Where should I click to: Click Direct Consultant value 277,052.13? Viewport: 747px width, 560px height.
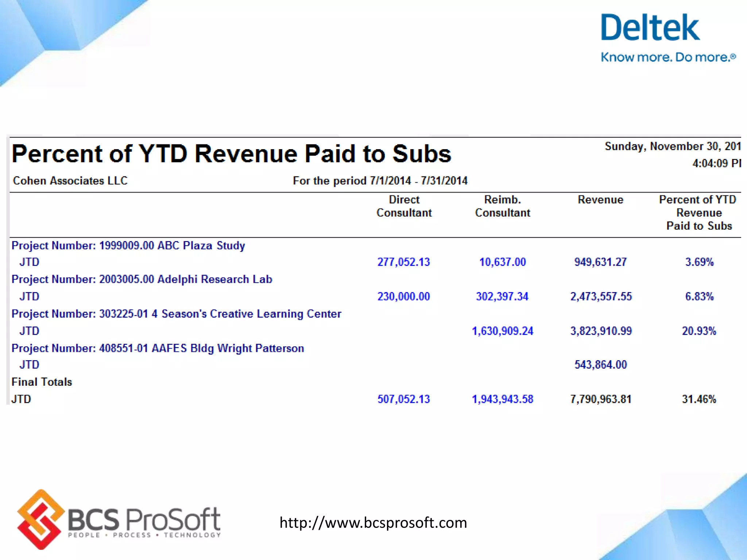click(403, 262)
